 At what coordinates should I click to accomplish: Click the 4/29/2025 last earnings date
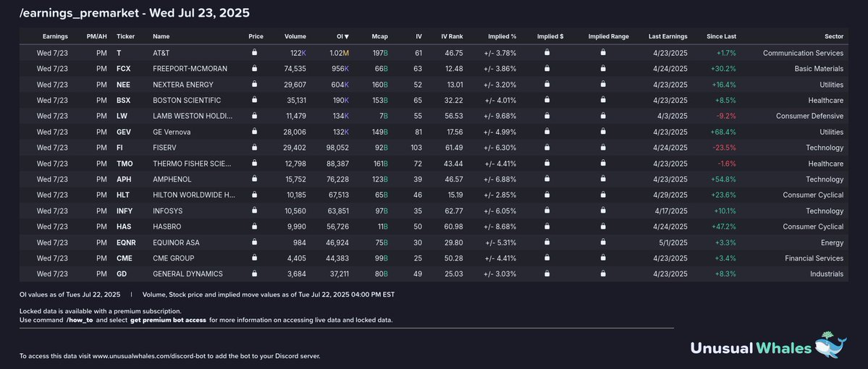click(671, 195)
